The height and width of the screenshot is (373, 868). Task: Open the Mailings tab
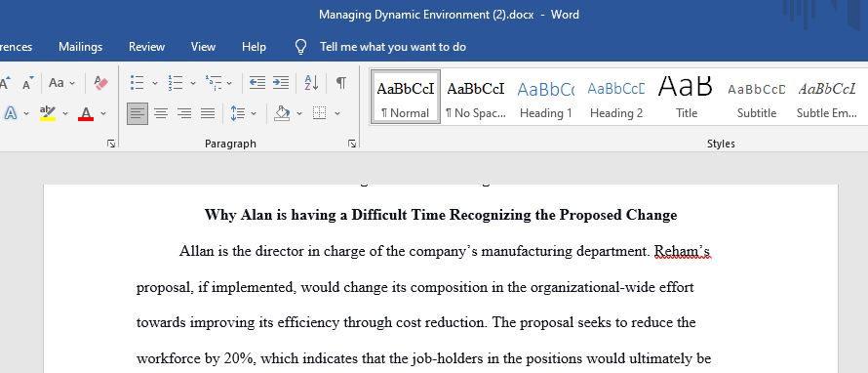tap(80, 47)
